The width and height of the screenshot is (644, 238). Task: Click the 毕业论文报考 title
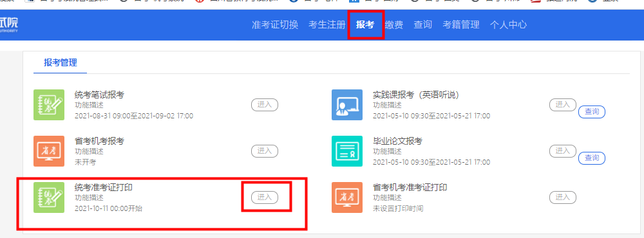397,142
